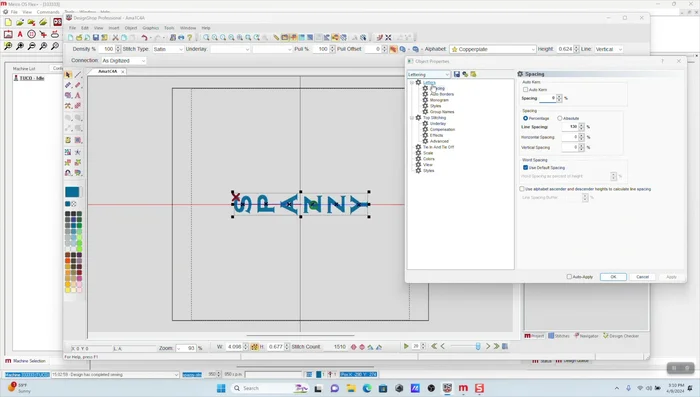
Task: Select the Percentage spacing radio button
Action: (525, 118)
